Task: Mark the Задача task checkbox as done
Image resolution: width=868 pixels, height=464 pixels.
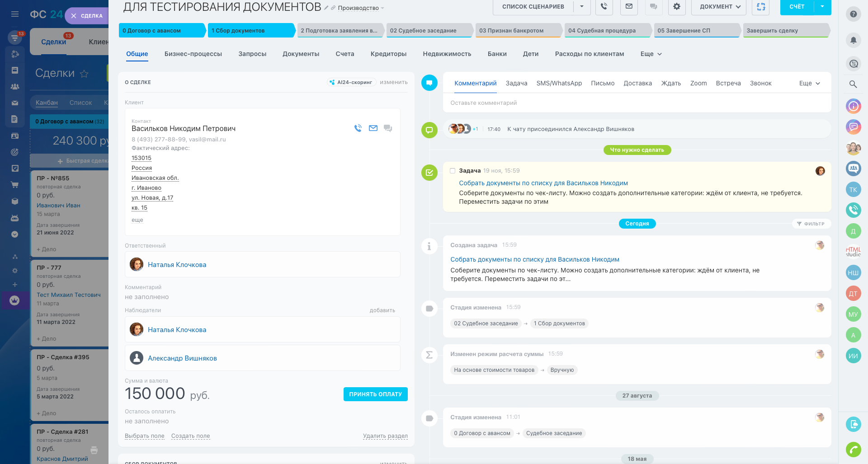Action: 453,171
